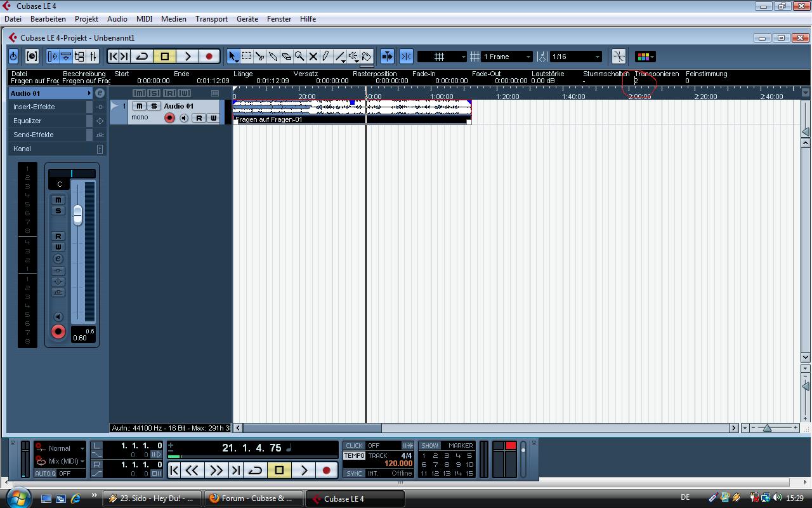The width and height of the screenshot is (812, 508).
Task: Click Insert-Effekte bypass icon
Action: pos(100,107)
